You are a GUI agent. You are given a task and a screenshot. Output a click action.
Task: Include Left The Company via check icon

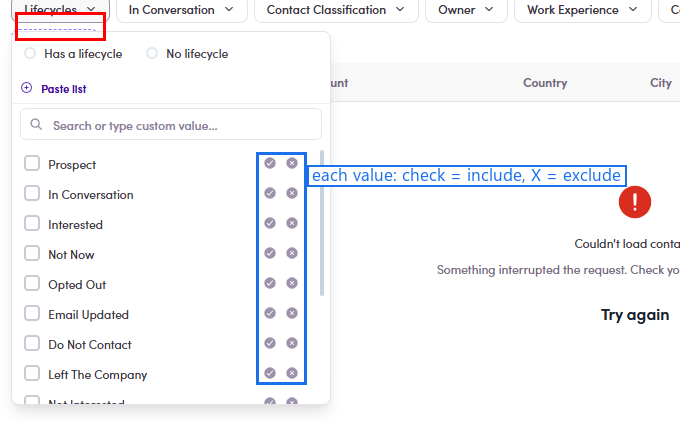click(x=270, y=373)
